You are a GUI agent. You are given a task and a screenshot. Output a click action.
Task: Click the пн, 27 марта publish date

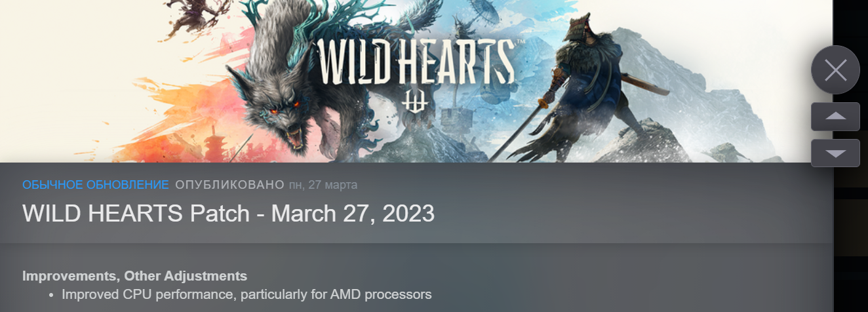(323, 184)
